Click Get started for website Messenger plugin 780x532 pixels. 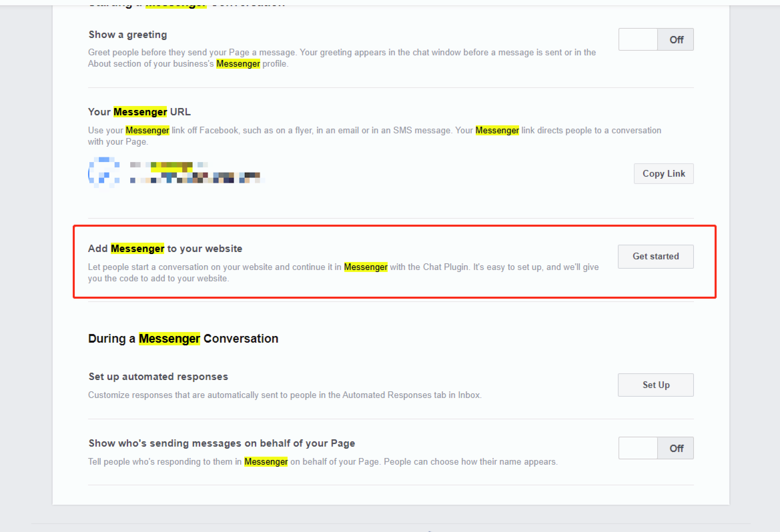click(656, 257)
